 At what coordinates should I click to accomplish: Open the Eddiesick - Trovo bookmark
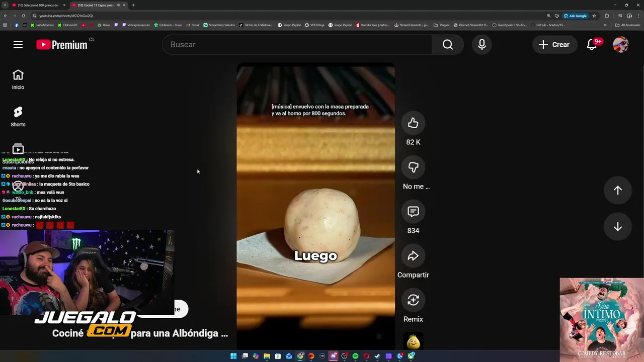(168, 25)
